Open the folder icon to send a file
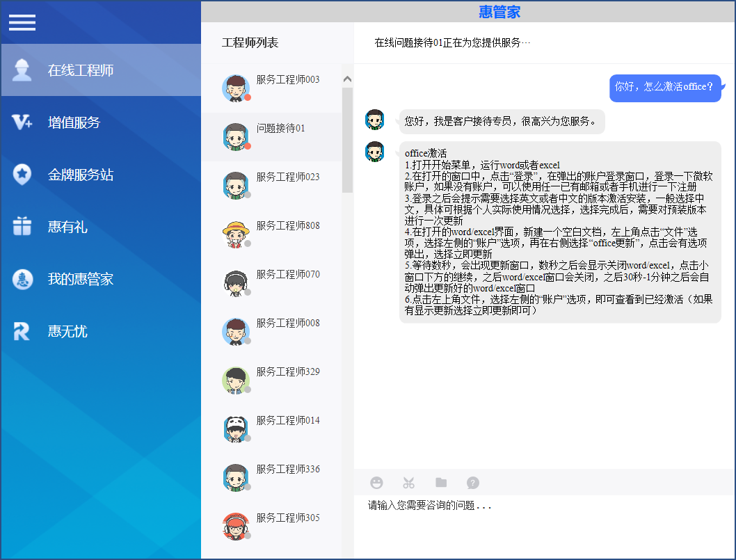736x560 pixels. tap(440, 482)
